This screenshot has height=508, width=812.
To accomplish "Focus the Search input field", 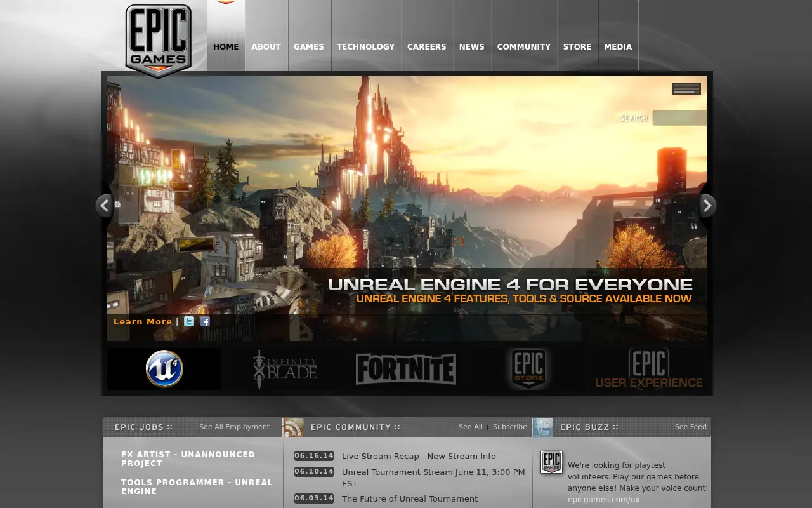I will point(679,118).
